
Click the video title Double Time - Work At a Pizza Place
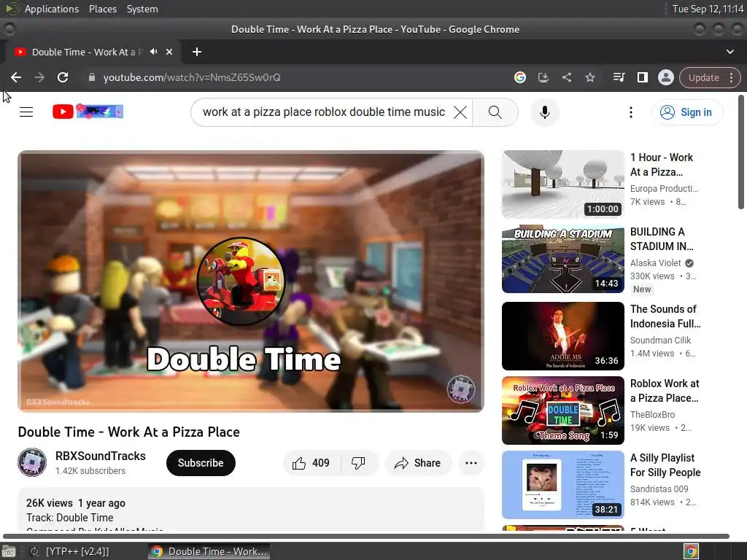(x=128, y=432)
